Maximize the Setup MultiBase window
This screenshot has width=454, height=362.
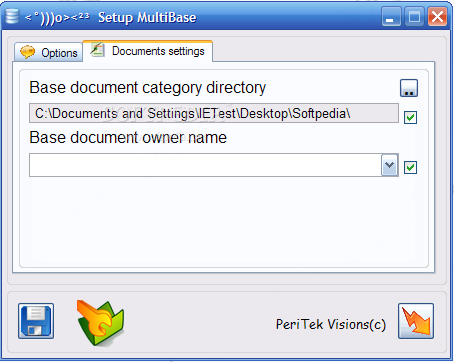[x=414, y=16]
